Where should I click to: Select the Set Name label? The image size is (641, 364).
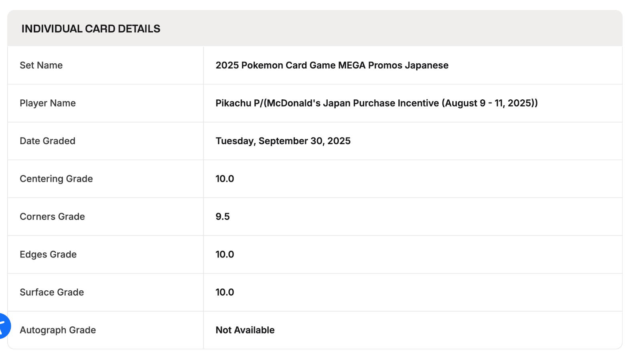click(41, 65)
